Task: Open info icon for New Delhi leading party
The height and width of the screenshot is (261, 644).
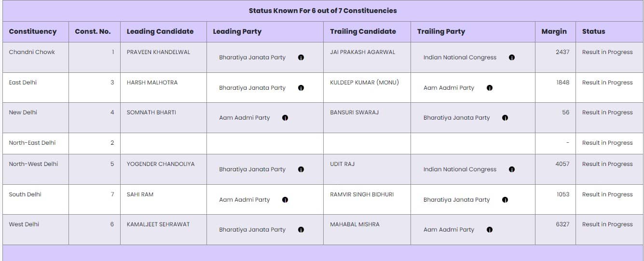Action: pos(285,118)
